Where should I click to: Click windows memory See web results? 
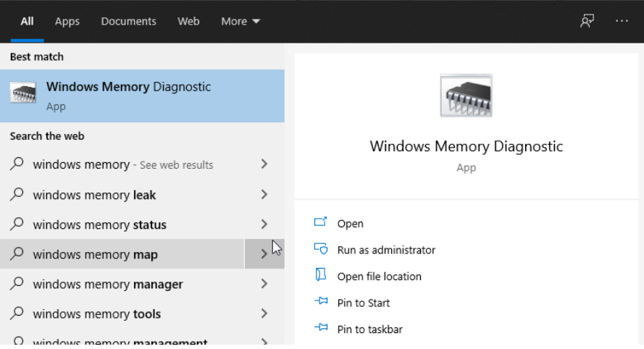tap(122, 165)
